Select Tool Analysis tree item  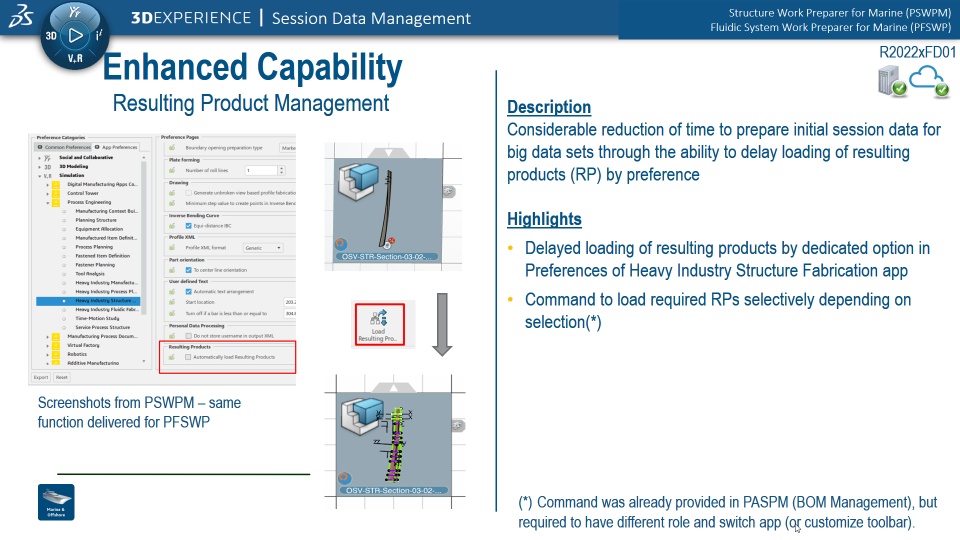pos(90,274)
